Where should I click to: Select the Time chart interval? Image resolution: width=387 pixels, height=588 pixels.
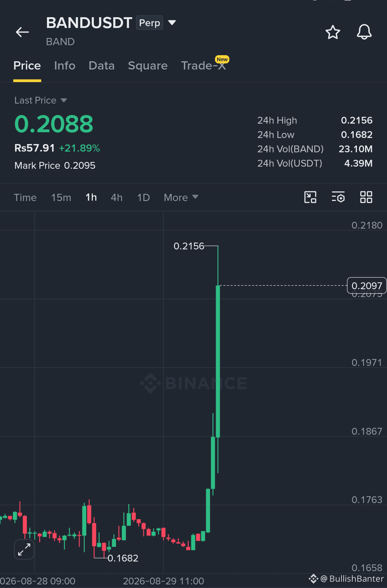25,197
